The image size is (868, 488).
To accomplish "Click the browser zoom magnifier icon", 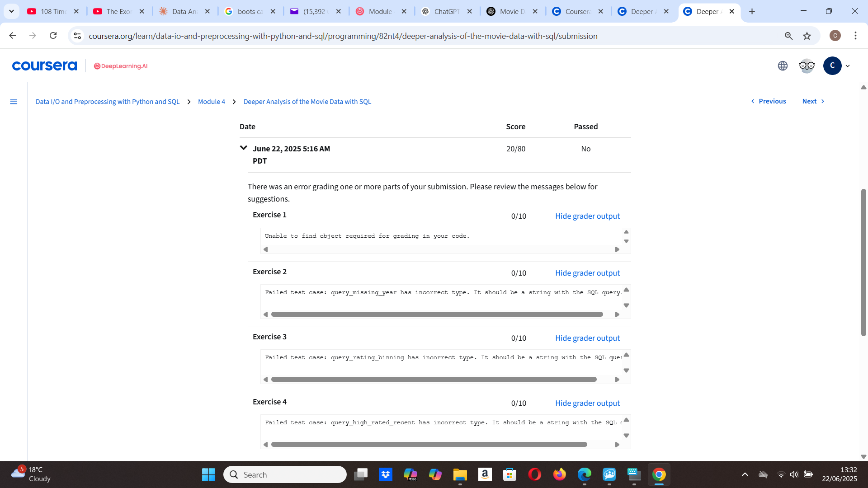I will tap(788, 36).
